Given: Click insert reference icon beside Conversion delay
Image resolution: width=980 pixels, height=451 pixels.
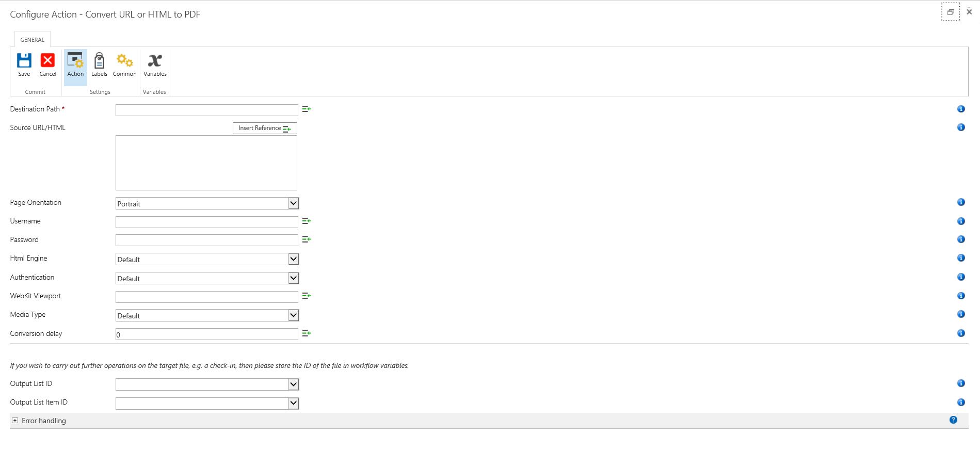Looking at the screenshot, I should (x=307, y=334).
